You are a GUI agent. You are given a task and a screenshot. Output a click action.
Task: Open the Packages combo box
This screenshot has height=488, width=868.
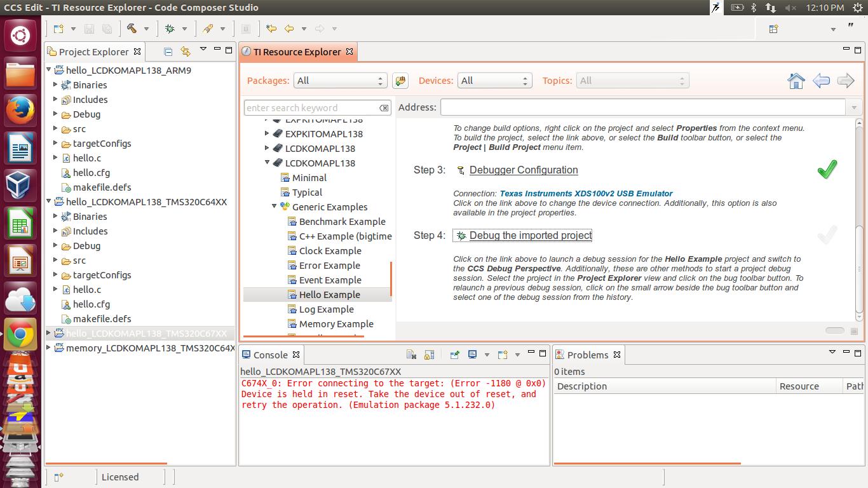(x=341, y=81)
